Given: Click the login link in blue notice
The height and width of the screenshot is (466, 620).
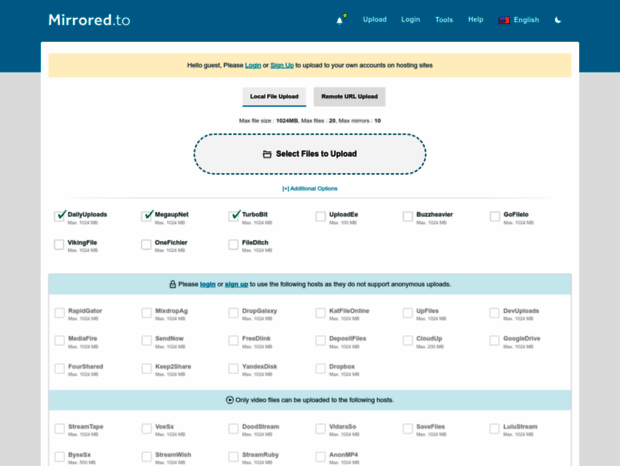Looking at the screenshot, I should tap(208, 284).
